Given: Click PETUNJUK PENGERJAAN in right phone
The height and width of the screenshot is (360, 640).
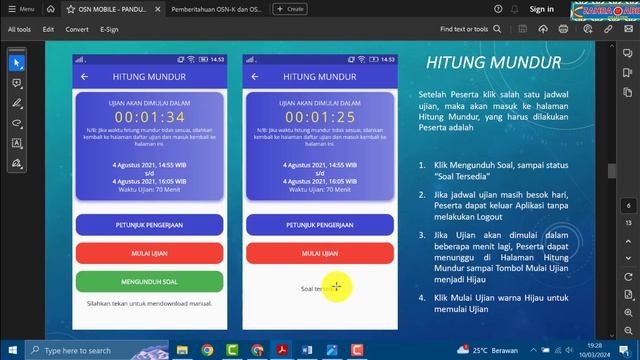Looking at the screenshot, I should click(x=320, y=225).
